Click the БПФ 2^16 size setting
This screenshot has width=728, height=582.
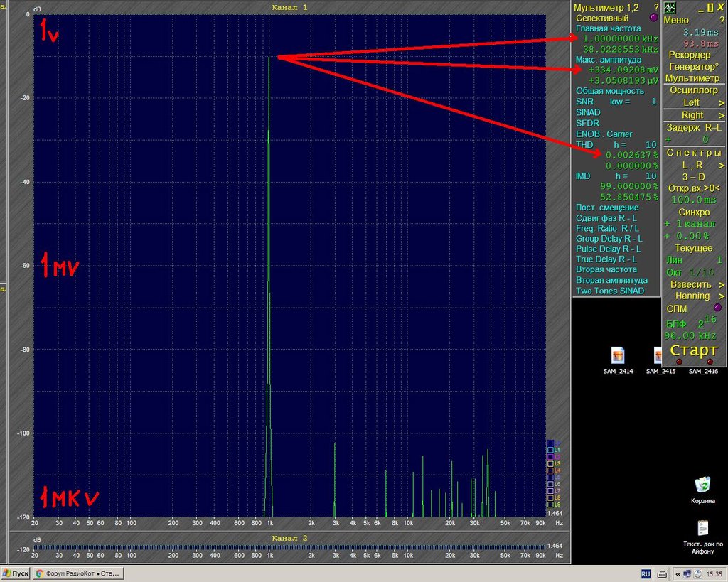click(x=692, y=321)
